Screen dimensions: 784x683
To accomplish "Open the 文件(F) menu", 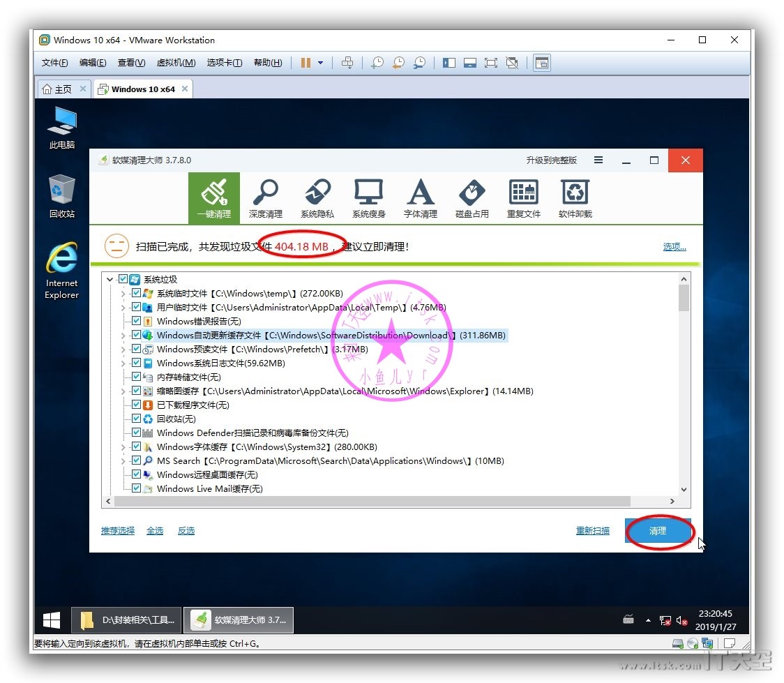I will click(54, 63).
